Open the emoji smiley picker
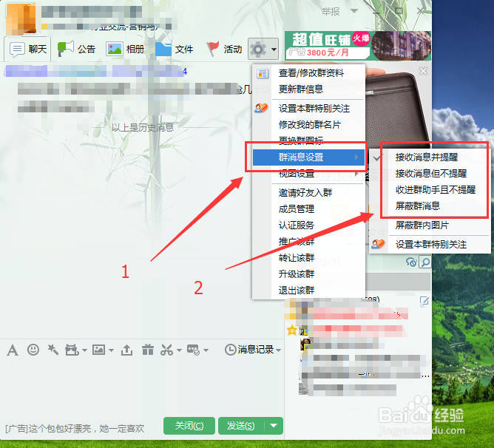494x448 pixels. tap(33, 350)
